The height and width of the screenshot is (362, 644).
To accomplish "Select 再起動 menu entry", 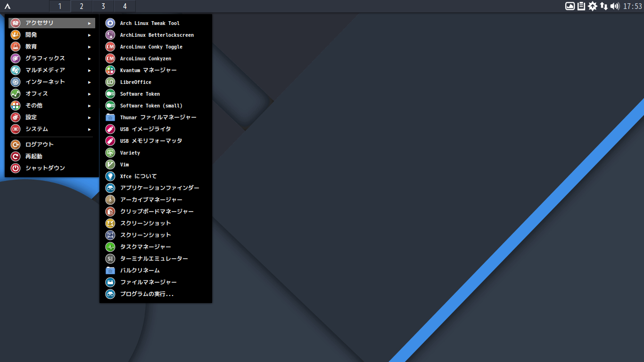I will coord(52,156).
